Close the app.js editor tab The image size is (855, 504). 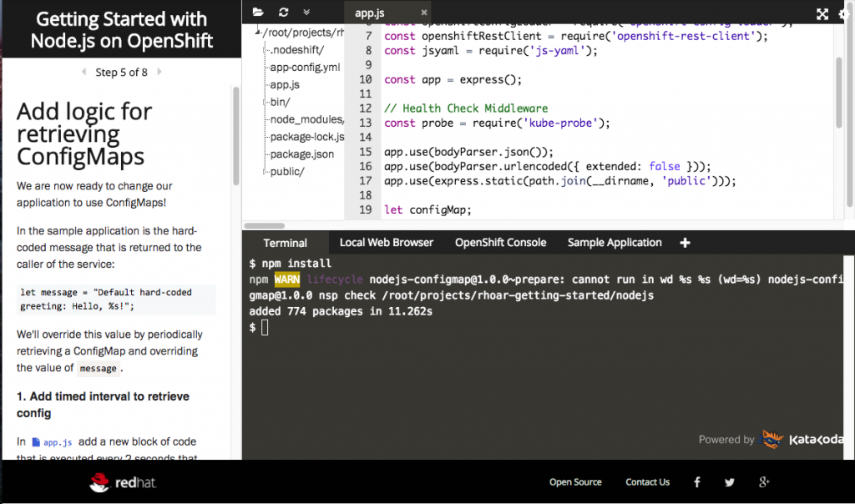coord(423,13)
